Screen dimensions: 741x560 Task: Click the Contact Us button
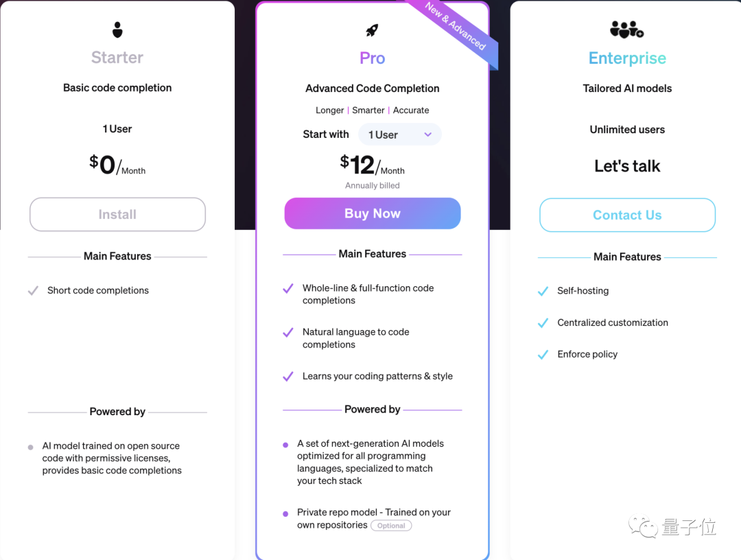(626, 215)
